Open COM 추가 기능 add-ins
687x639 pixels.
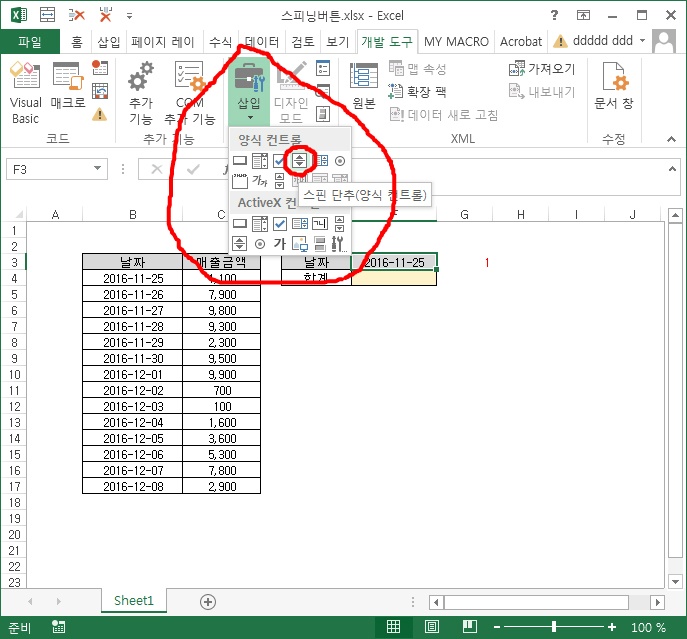coord(190,92)
